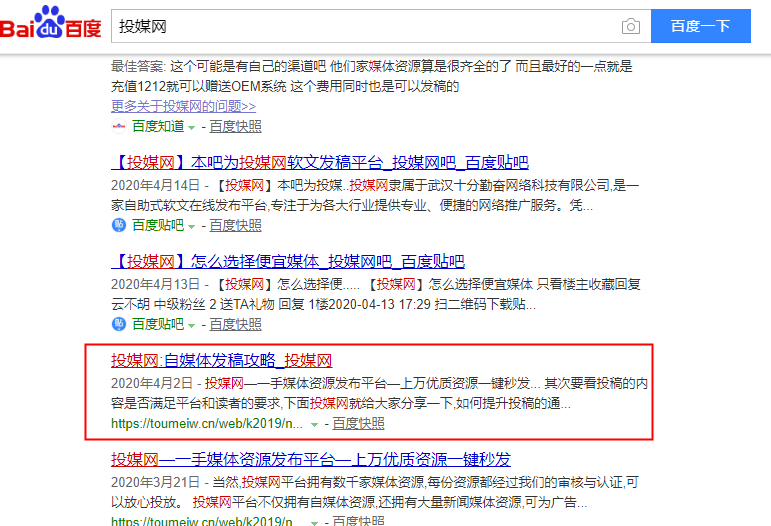Viewport: 771px width, 526px height.
Task: Click 百度贴吧 label under 怎么选择便宜媒体 result
Action: click(158, 324)
